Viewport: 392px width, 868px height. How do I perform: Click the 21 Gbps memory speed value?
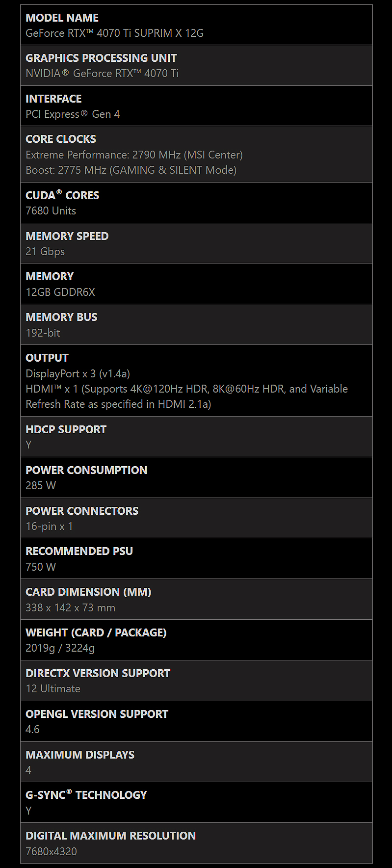45,251
